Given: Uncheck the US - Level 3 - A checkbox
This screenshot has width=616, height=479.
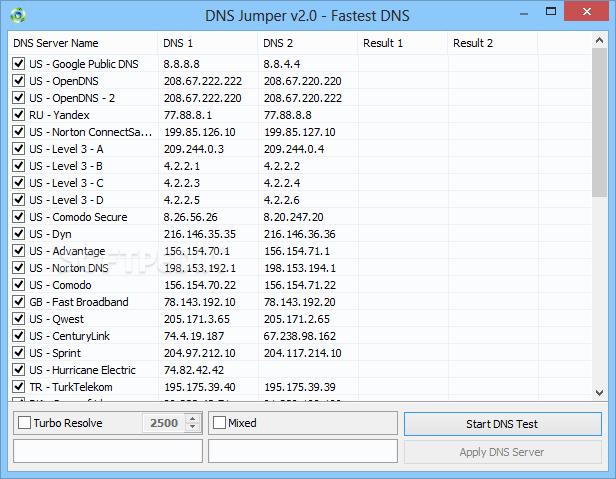Looking at the screenshot, I should click(18, 149).
